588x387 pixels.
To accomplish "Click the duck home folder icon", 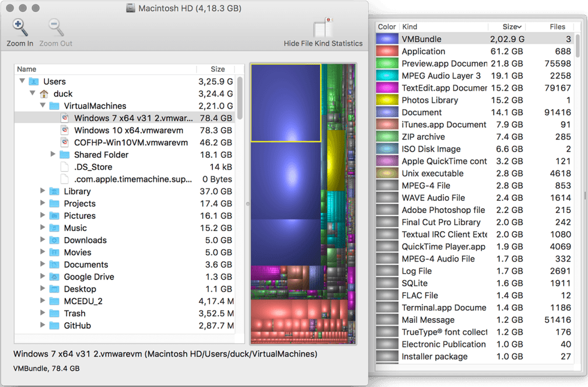I will click(x=44, y=94).
